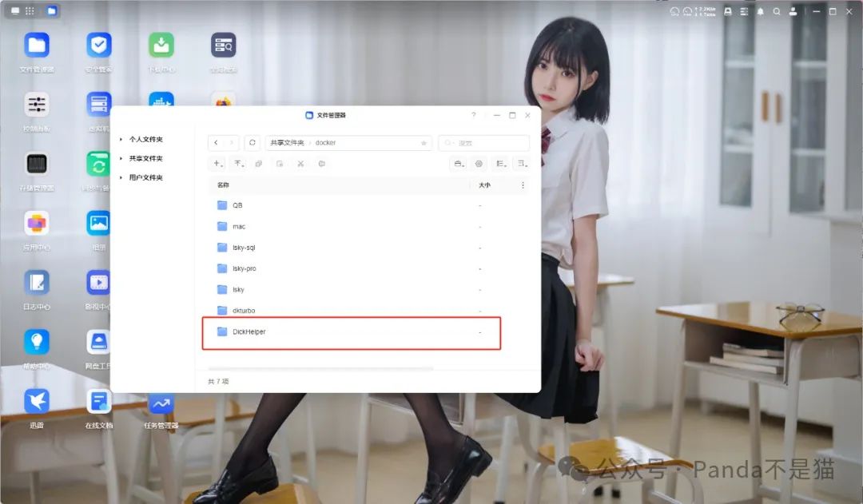
Task: Focus the file search field
Action: tap(483, 143)
